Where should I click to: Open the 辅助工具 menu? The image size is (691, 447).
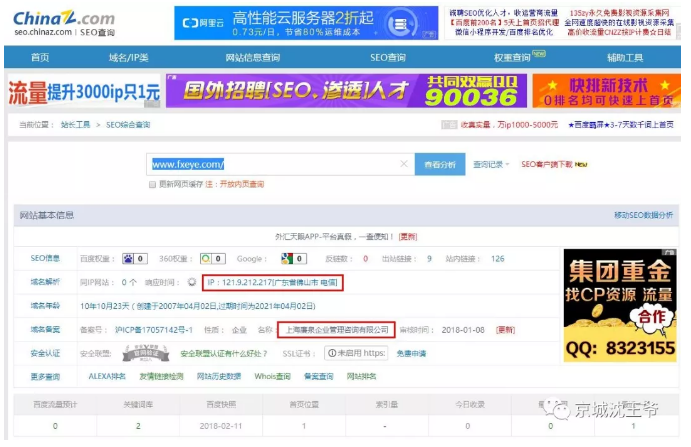pyautogui.click(x=624, y=57)
